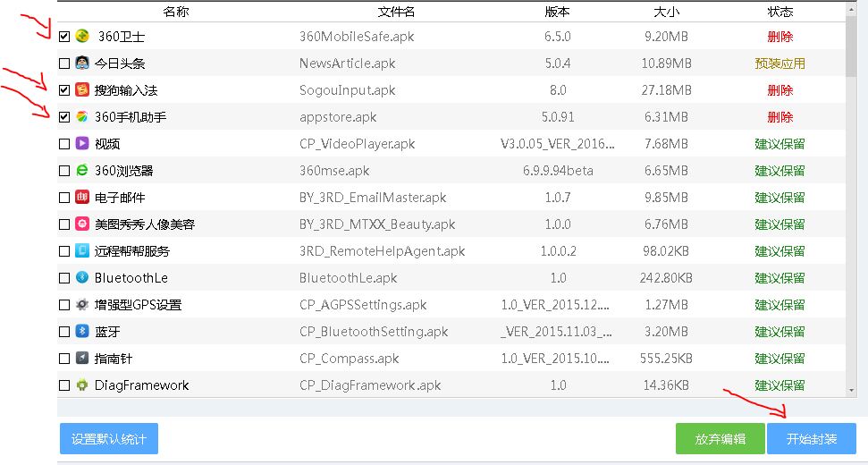The width and height of the screenshot is (868, 465).
Task: Click the 美图秀秀人像美容 icon
Action: pos(82,224)
